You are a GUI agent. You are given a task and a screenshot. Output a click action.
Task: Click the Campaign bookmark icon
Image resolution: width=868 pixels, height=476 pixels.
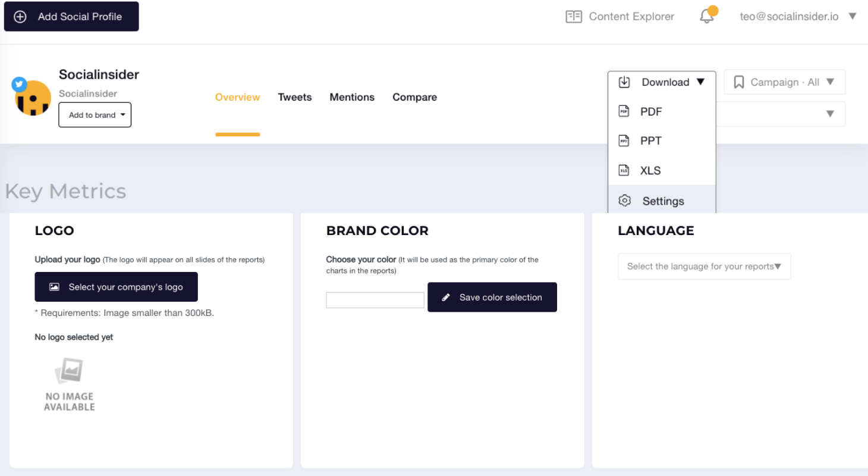(x=739, y=82)
